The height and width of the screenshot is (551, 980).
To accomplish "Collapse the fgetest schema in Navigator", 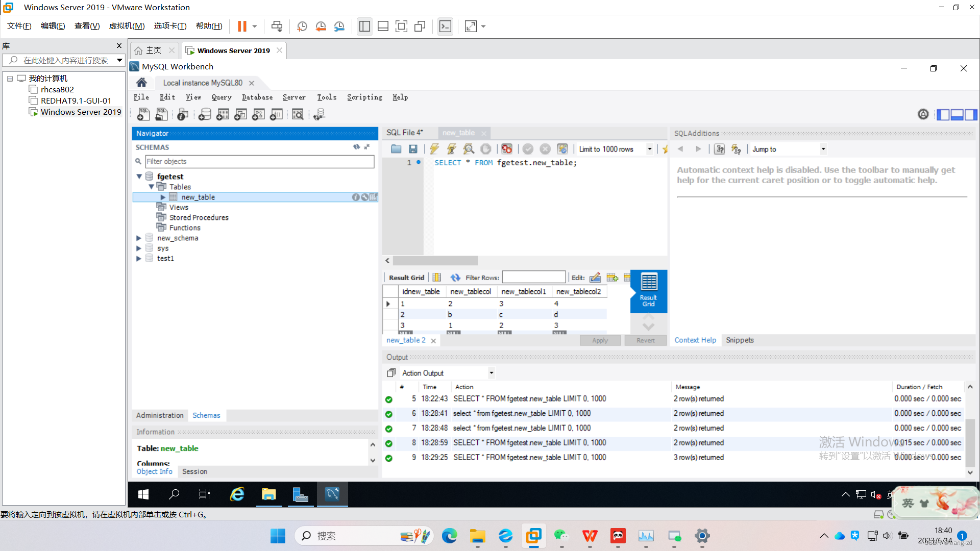I will click(139, 176).
